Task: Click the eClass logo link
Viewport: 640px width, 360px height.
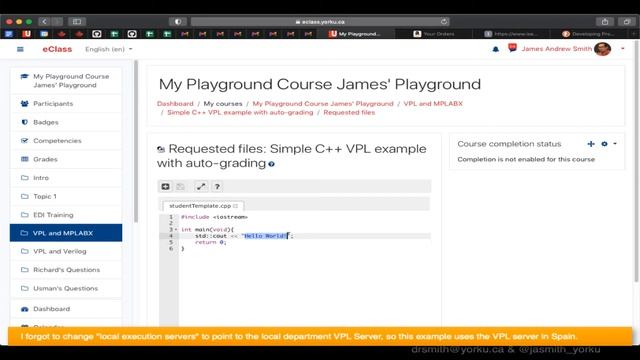Action: [57, 49]
